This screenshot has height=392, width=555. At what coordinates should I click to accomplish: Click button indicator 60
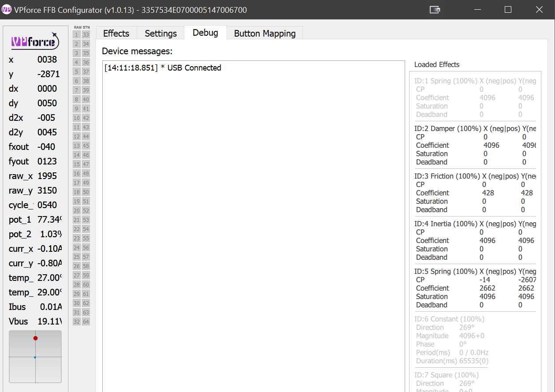(x=86, y=284)
